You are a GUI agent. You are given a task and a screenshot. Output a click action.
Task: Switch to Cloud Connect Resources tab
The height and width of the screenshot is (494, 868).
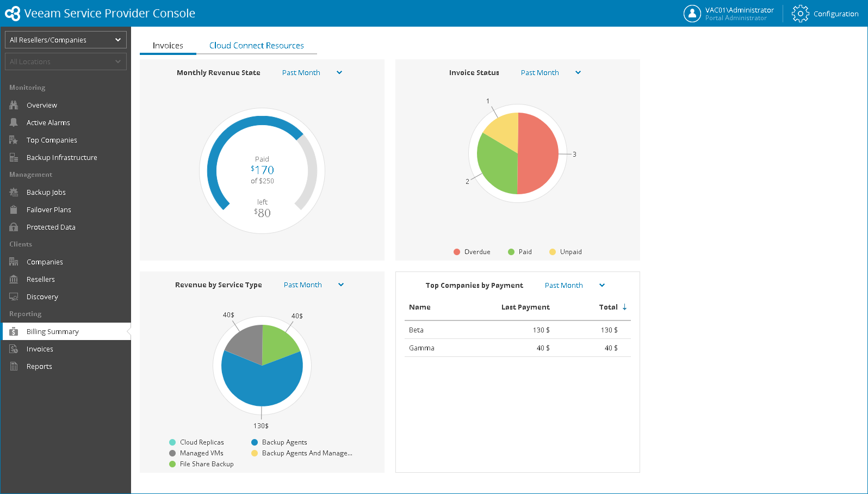tap(257, 46)
